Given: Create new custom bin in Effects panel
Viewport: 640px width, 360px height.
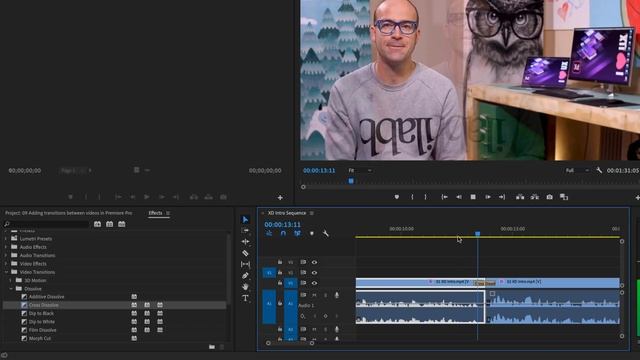Looking at the screenshot, I should pyautogui.click(x=212, y=347).
